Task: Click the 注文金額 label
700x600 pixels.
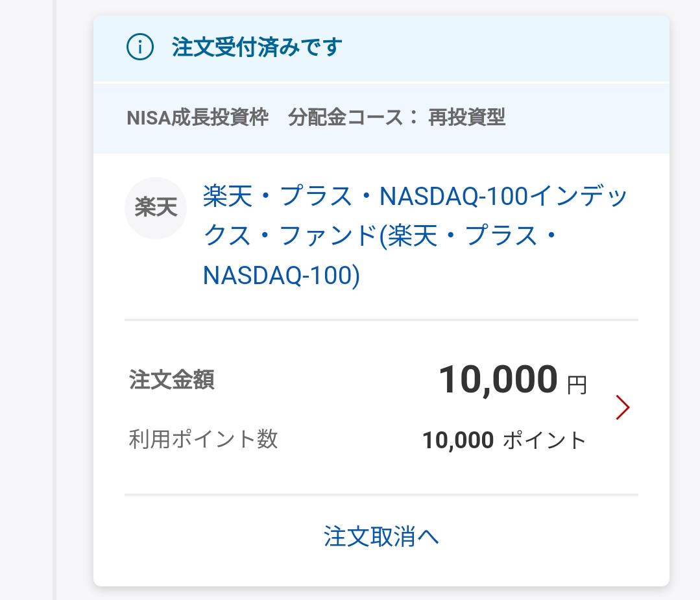Action: (172, 380)
